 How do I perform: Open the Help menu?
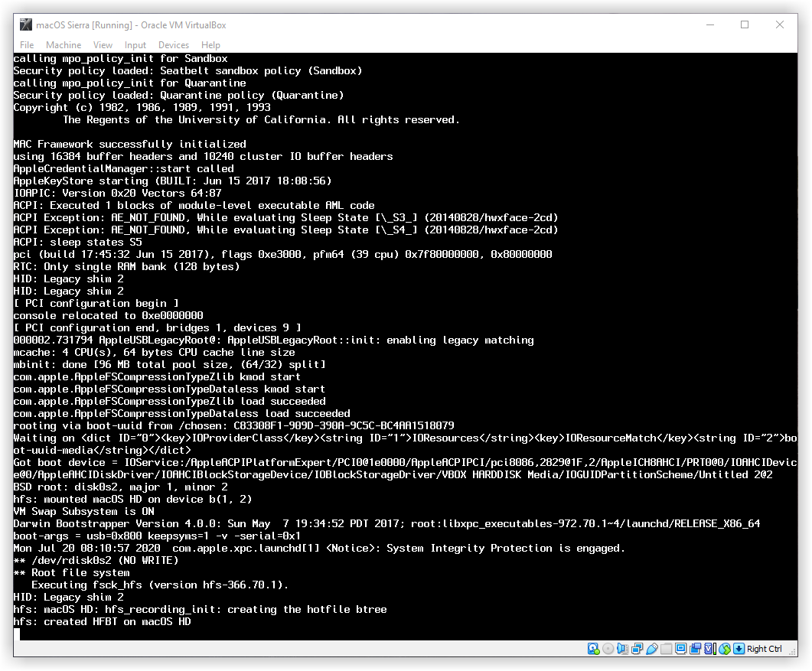pos(210,45)
